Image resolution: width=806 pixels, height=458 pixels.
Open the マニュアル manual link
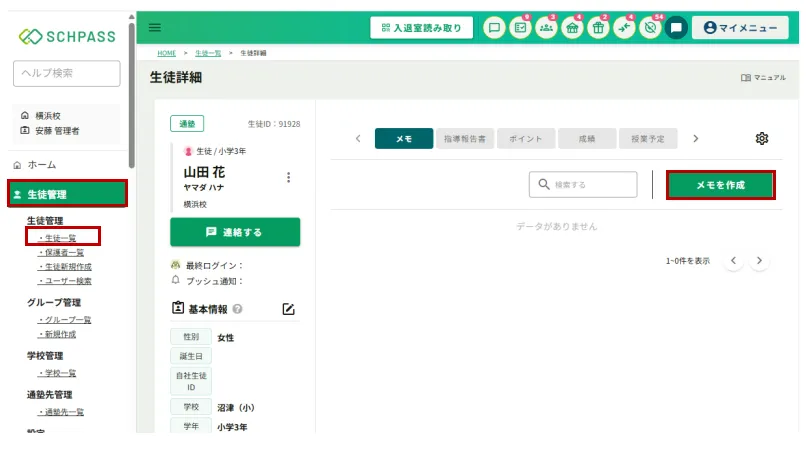(x=762, y=77)
